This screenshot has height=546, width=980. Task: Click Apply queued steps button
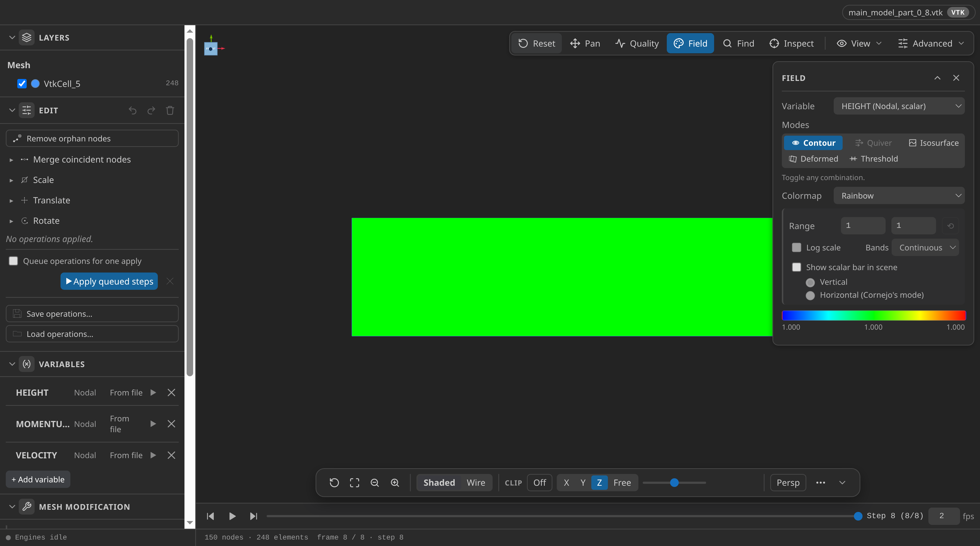[109, 281]
